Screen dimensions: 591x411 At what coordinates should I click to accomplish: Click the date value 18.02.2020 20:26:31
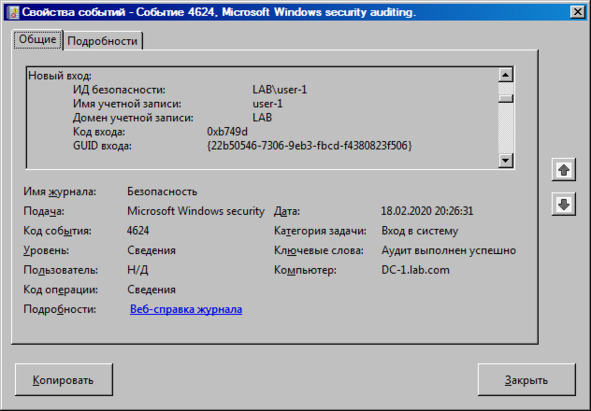click(x=427, y=211)
